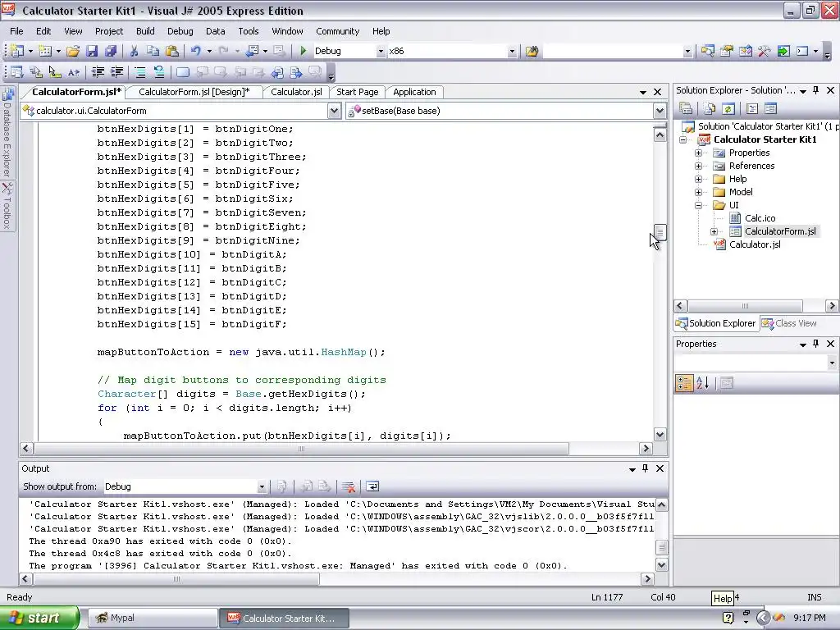Click Show All Files in Solution Explorer

pyautogui.click(x=710, y=109)
